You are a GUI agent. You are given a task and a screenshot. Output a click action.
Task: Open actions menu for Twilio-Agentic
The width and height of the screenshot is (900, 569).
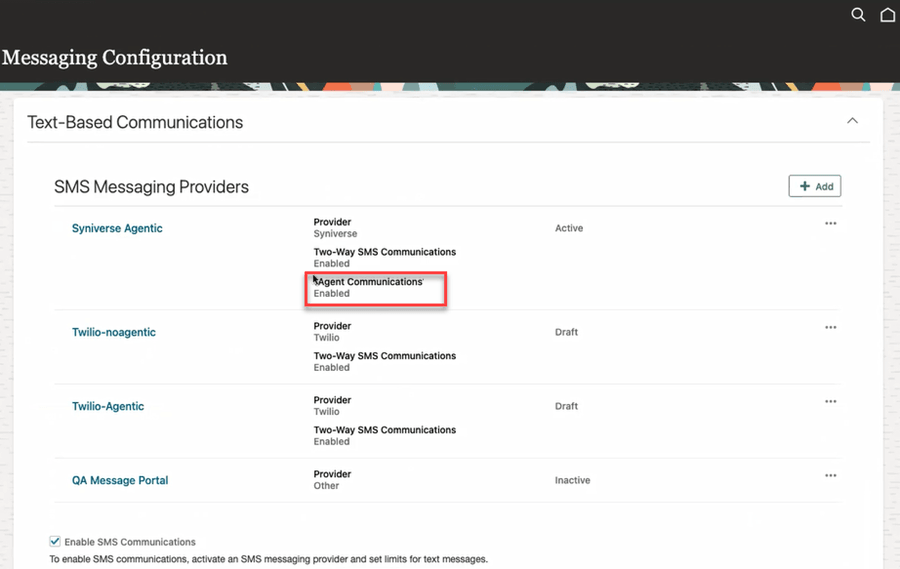click(x=830, y=402)
